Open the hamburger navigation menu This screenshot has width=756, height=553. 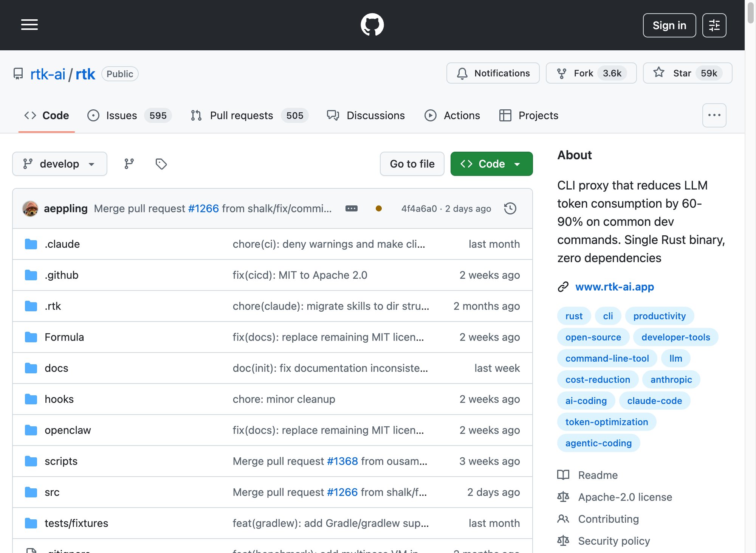tap(29, 25)
